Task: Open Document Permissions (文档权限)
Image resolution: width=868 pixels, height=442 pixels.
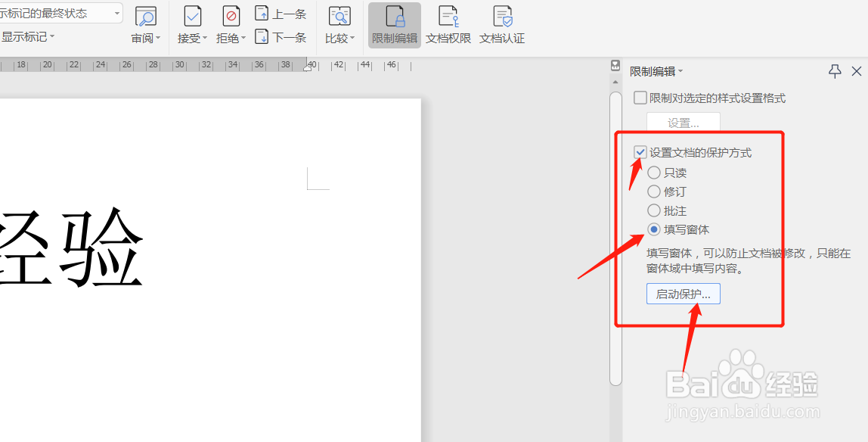Action: coord(448,26)
